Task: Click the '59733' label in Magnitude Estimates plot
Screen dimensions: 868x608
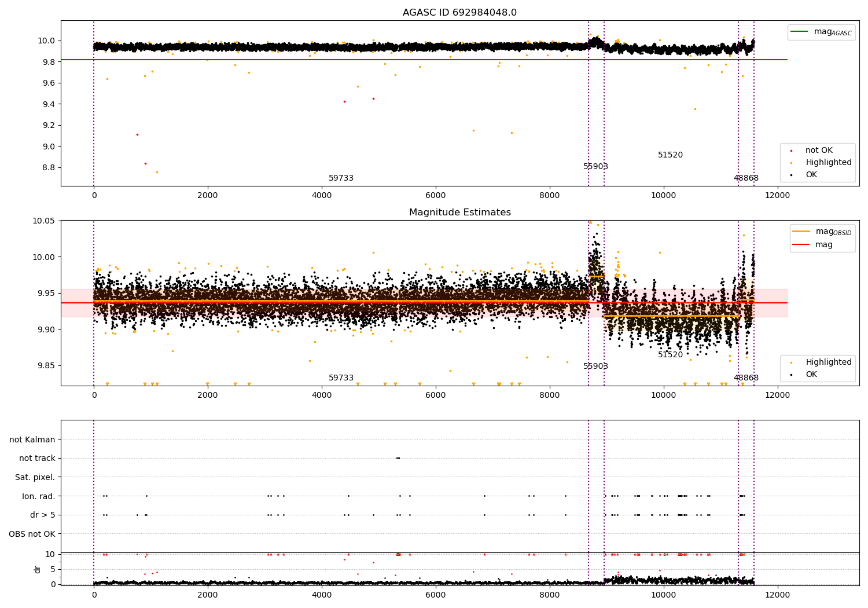Action: pyautogui.click(x=341, y=378)
